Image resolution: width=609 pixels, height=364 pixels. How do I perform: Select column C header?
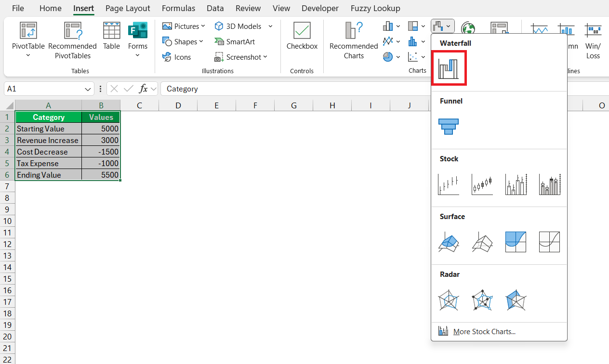(x=139, y=105)
